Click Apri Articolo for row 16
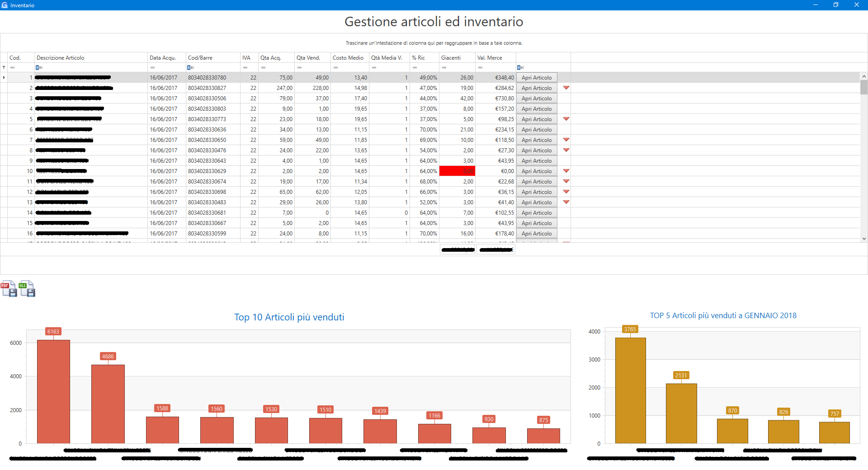 coord(537,234)
